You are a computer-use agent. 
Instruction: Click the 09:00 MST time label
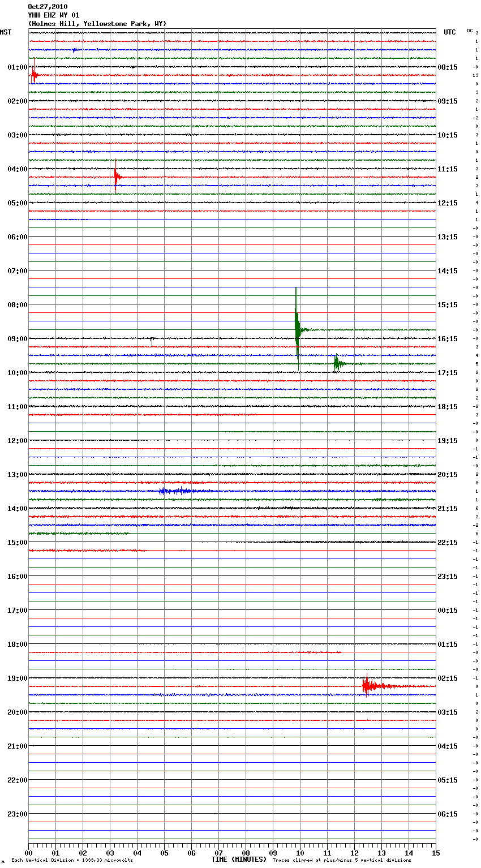tap(18, 339)
